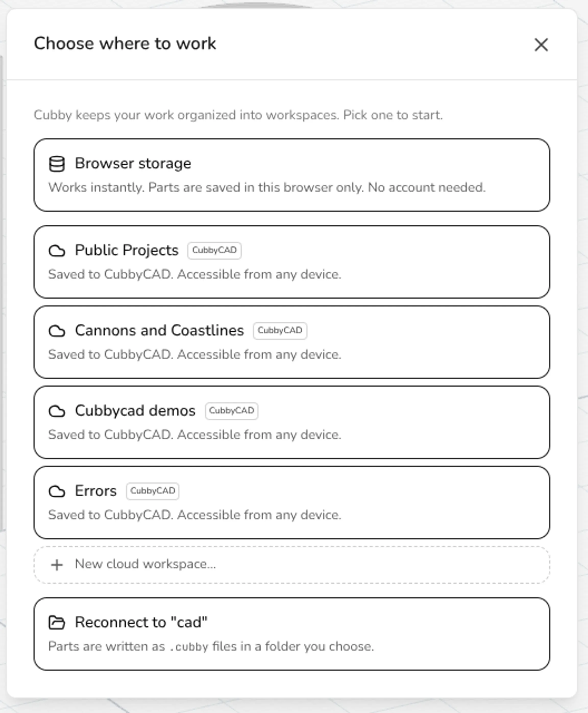Open the Errors workspace
The image size is (588, 713).
tap(292, 502)
